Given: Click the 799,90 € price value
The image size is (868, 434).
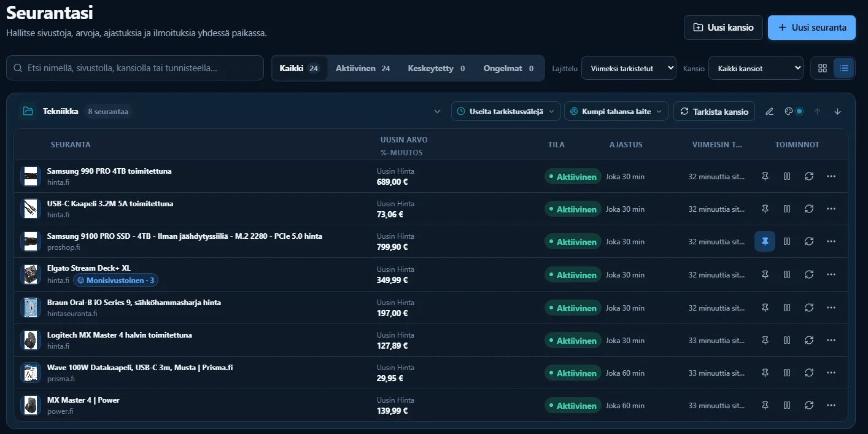Looking at the screenshot, I should 392,247.
